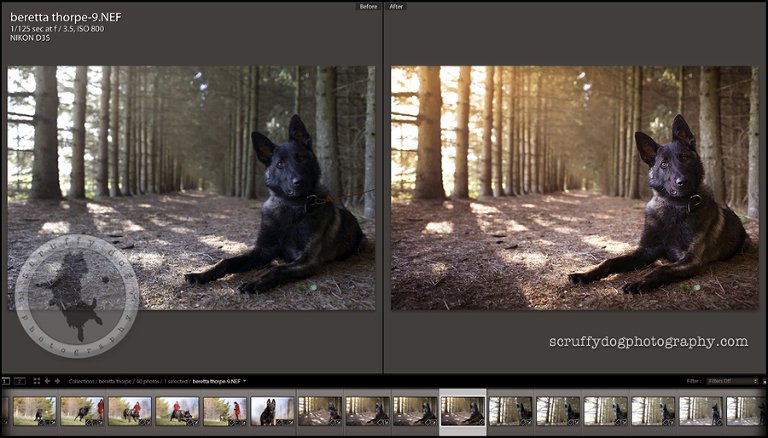
Task: Select the last thumbnail at filmstrip's right end
Action: click(x=746, y=410)
